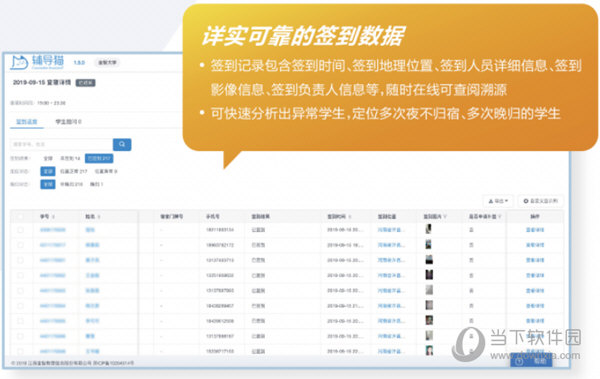Open the sign-in location link in the fourth row
This screenshot has height=379, width=600.
(x=390, y=275)
